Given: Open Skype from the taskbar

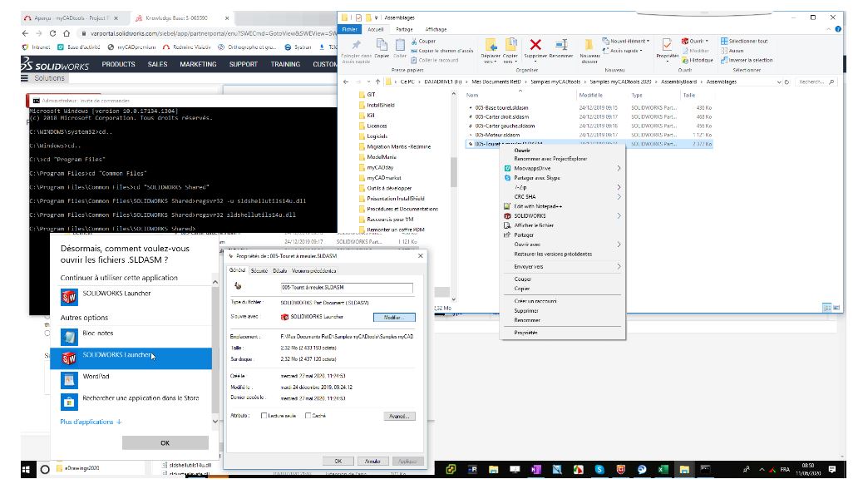Looking at the screenshot, I should click(x=599, y=470).
